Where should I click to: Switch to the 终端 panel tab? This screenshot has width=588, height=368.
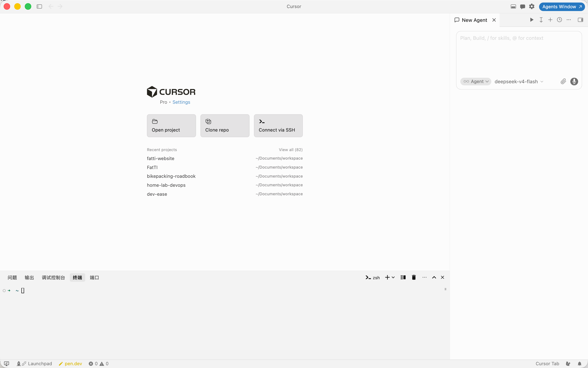(77, 277)
